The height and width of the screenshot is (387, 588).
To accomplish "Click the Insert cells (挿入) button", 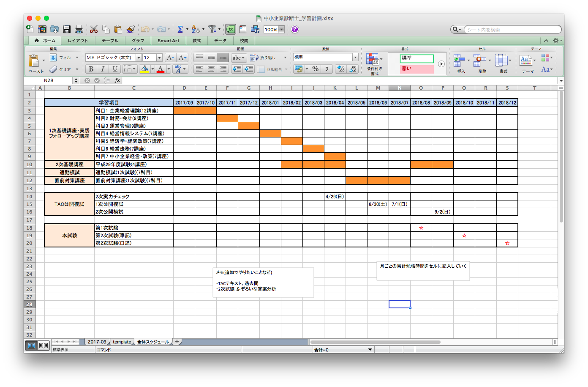I will pos(461,63).
